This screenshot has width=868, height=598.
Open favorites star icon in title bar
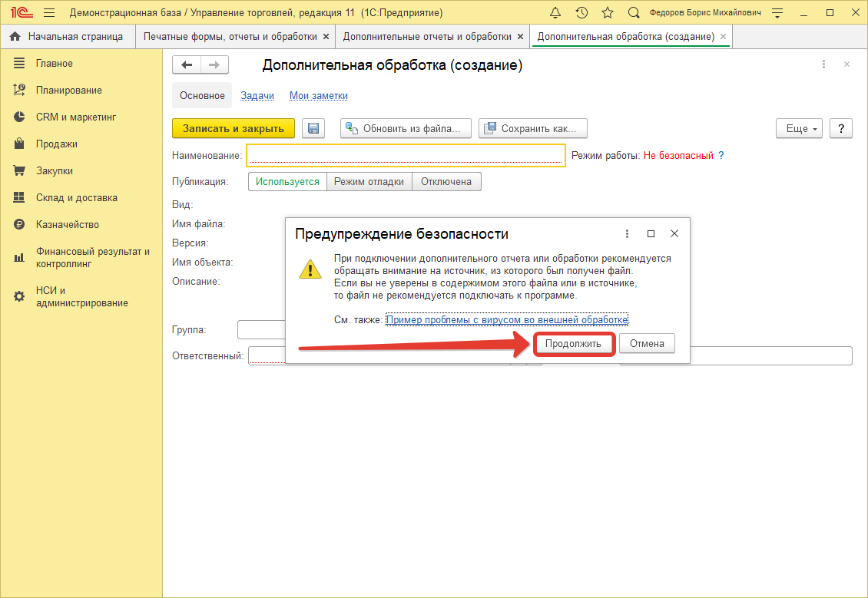[608, 13]
